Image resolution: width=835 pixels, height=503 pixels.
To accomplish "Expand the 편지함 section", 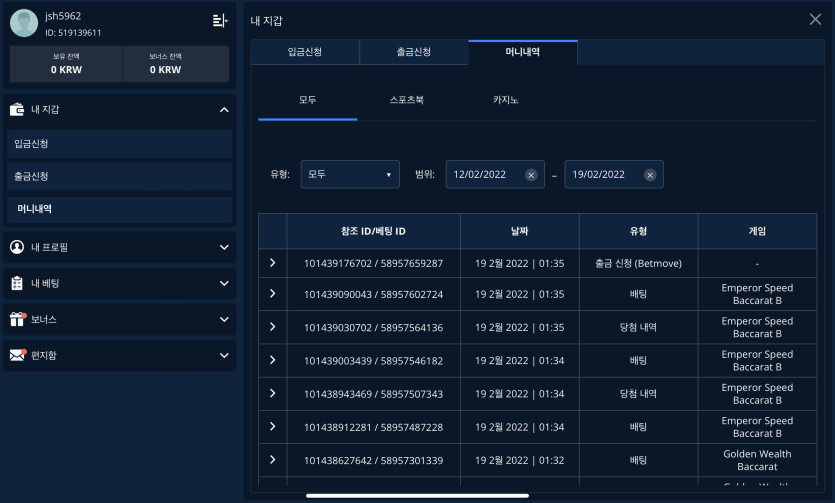I will point(224,355).
